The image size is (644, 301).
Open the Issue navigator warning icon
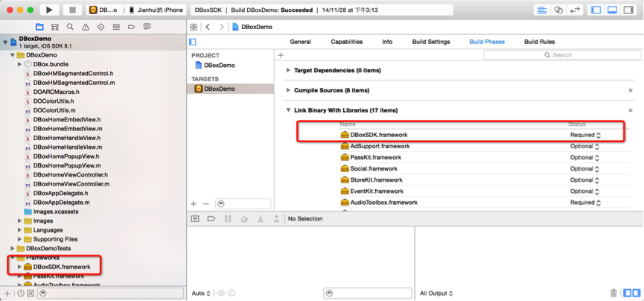(86, 27)
